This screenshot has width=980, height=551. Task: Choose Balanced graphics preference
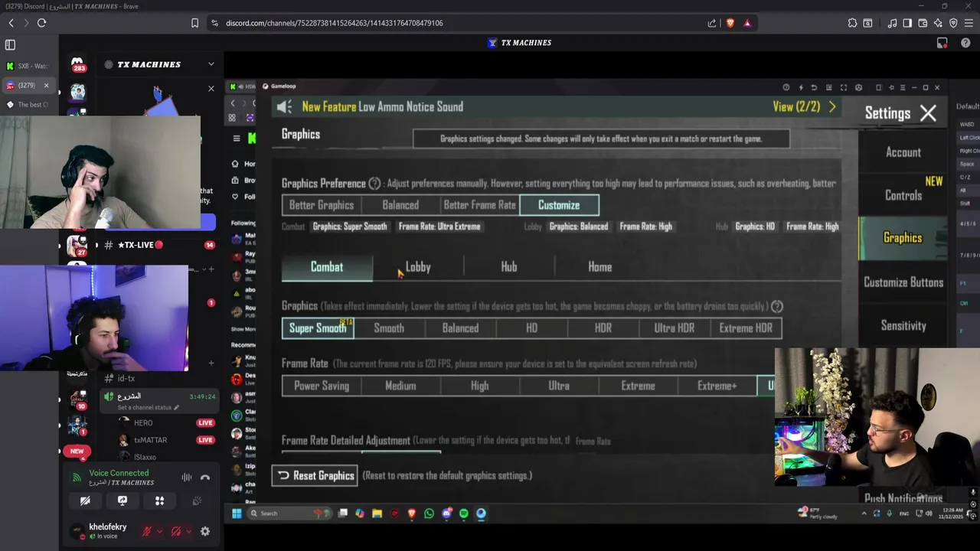point(400,205)
